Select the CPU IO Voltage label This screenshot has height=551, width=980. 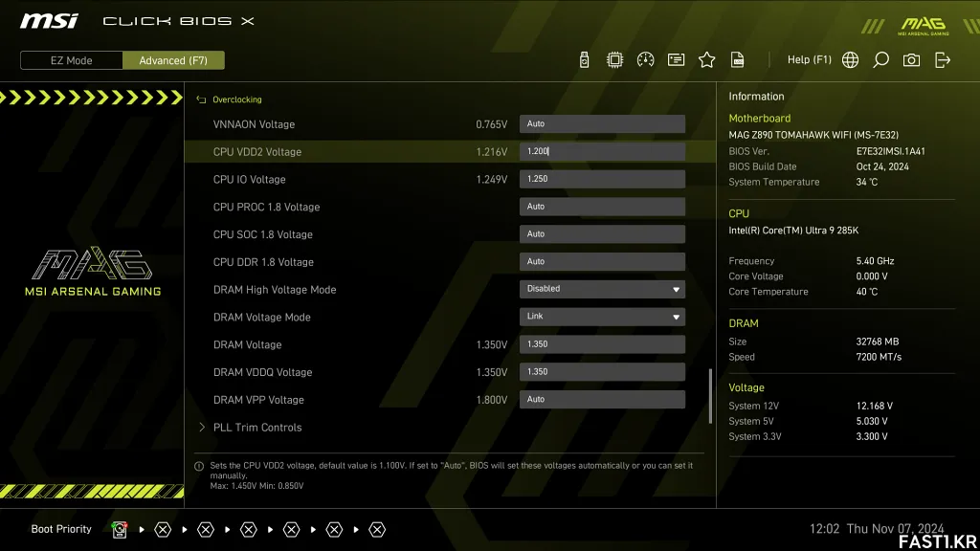249,179
